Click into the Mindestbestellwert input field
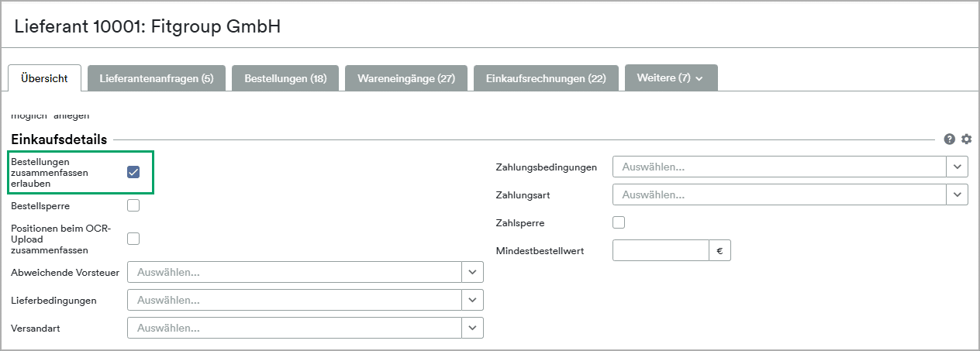 [x=661, y=250]
